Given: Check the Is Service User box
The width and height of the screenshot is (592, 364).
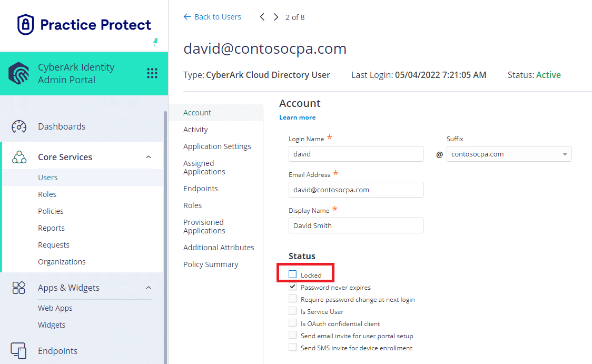Looking at the screenshot, I should coord(293,311).
